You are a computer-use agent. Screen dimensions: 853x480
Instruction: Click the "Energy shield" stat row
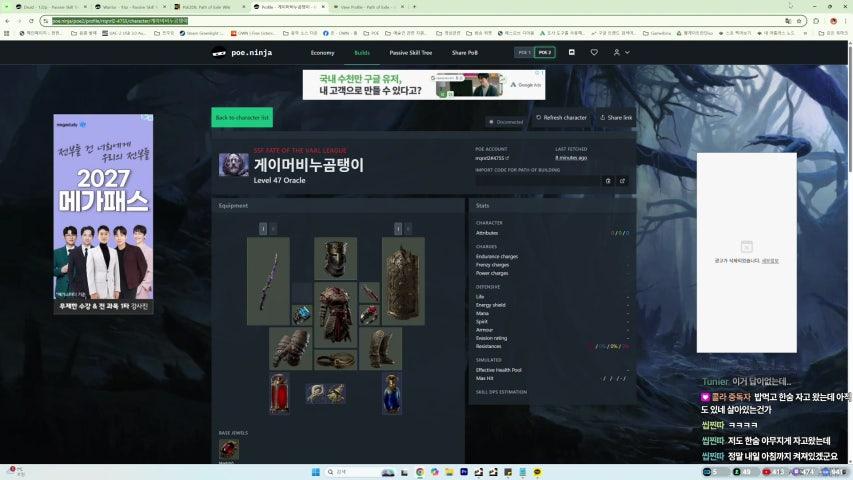click(552, 305)
